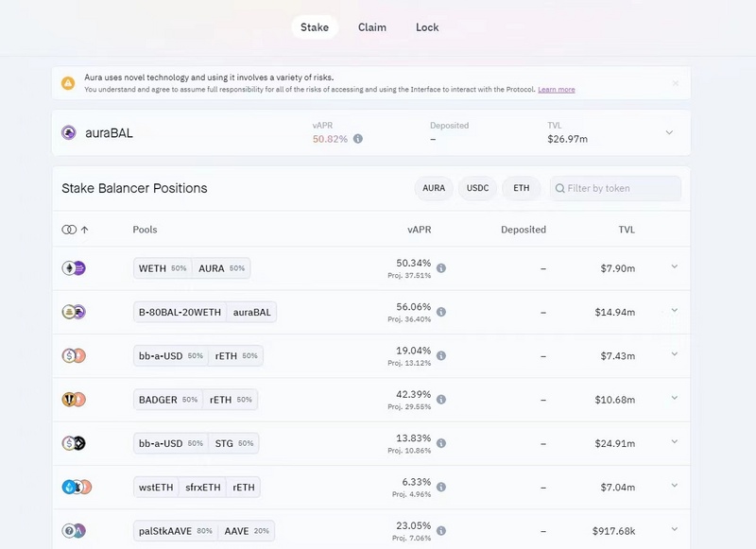Image resolution: width=756 pixels, height=549 pixels.
Task: Expand the BADGER rETH pool row
Action: click(x=674, y=399)
